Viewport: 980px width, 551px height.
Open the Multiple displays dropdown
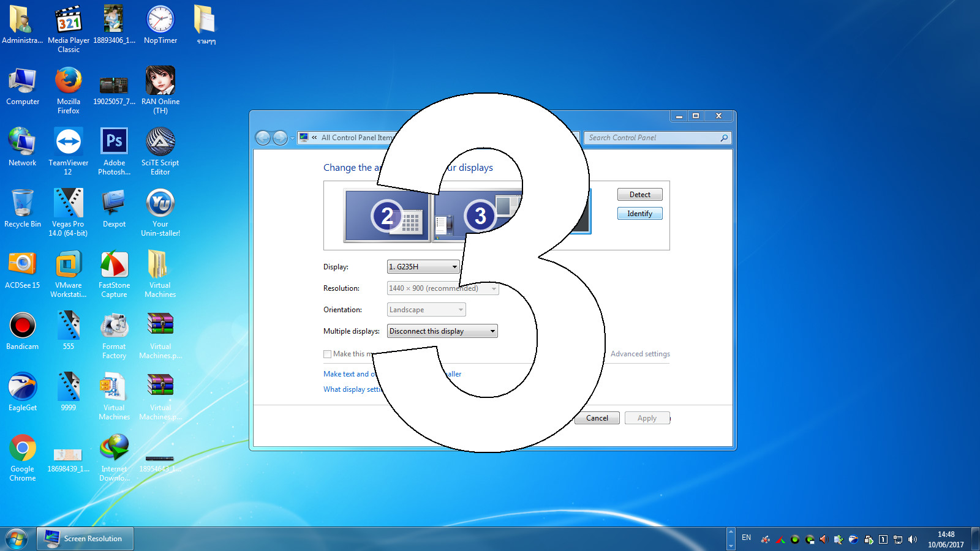442,331
